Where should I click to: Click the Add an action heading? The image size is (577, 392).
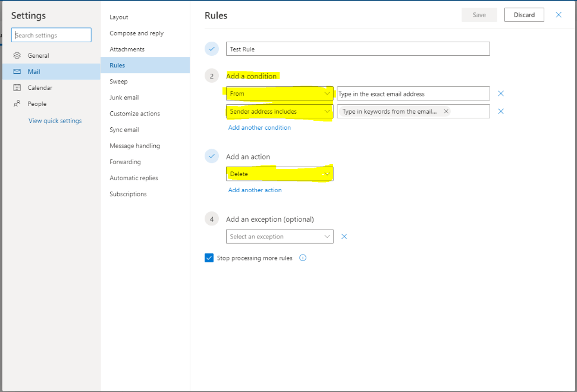[x=247, y=156]
